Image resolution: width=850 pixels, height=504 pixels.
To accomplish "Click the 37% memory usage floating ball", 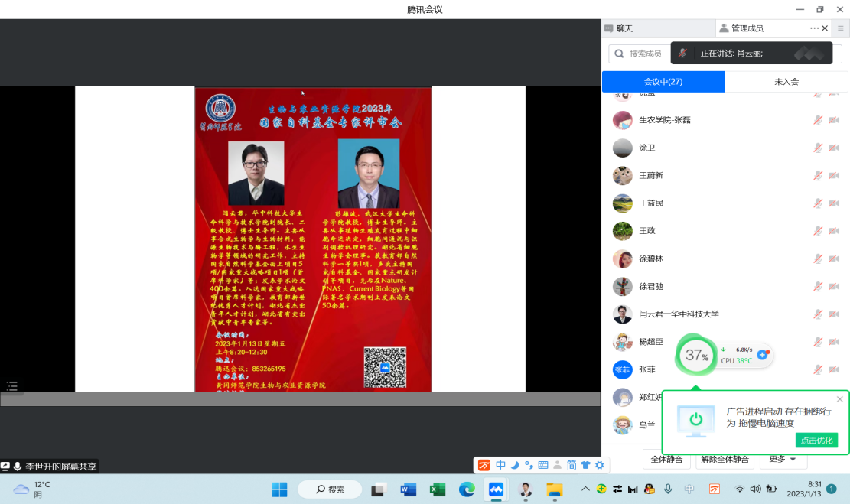I will [x=695, y=356].
